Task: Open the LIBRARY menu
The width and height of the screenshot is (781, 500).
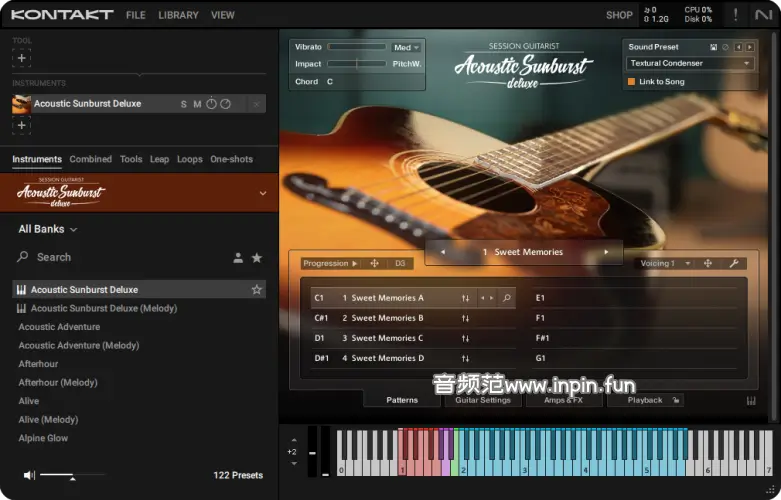Action: click(x=178, y=15)
